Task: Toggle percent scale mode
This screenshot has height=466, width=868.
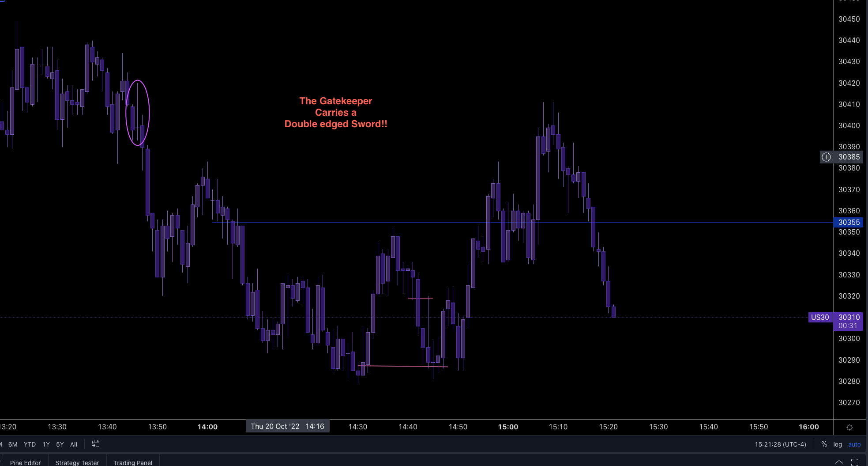Action: click(x=824, y=444)
